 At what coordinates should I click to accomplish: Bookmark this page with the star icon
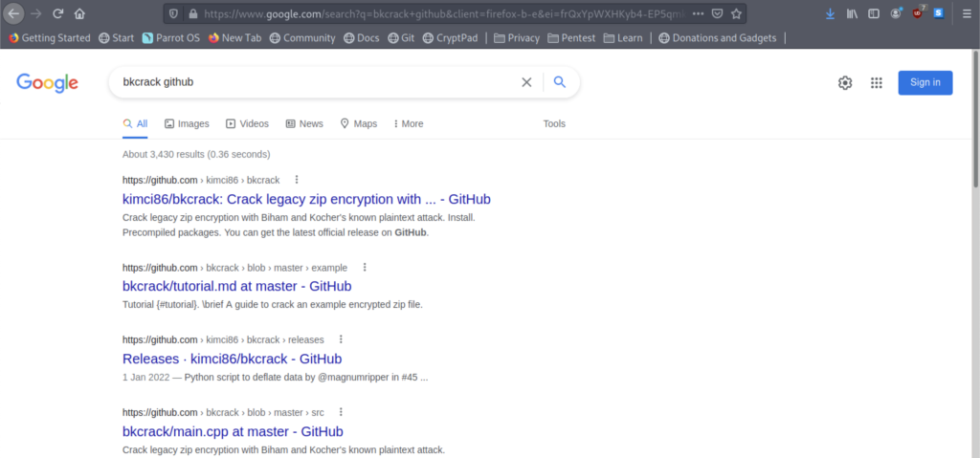coord(736,13)
